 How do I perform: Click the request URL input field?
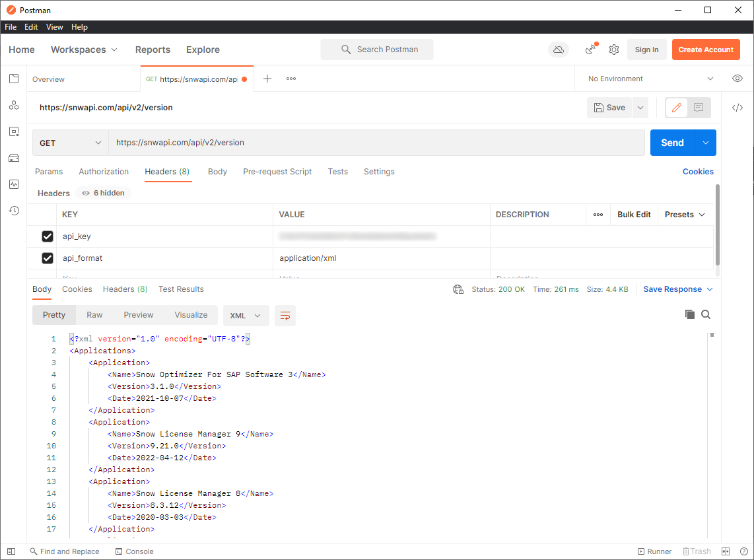click(x=376, y=143)
